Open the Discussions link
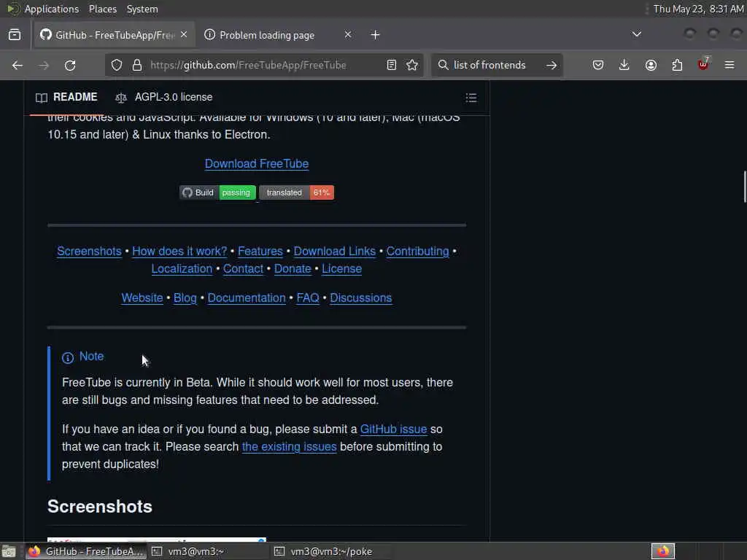This screenshot has height=560, width=747. coord(360,298)
